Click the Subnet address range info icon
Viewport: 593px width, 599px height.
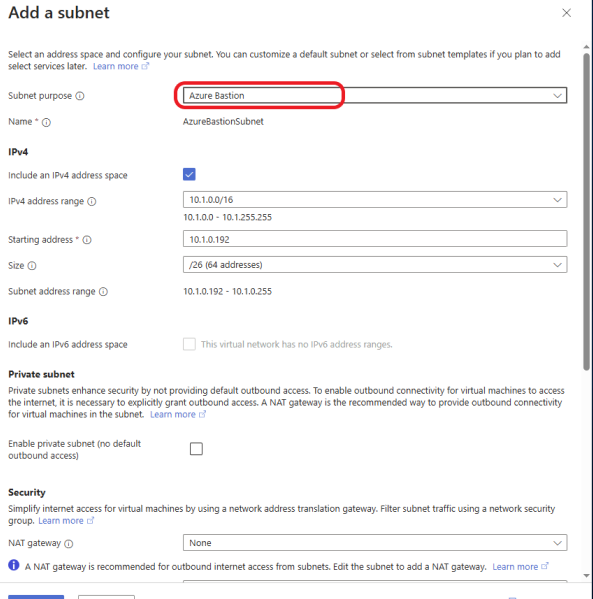point(104,292)
